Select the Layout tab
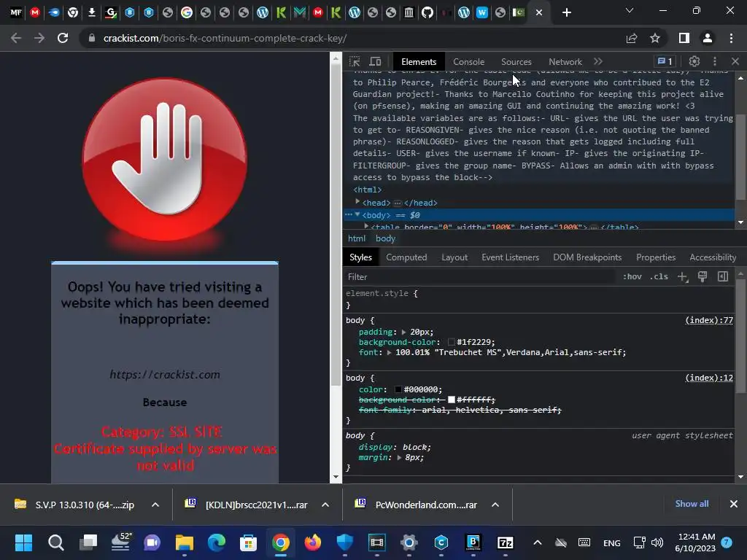Image resolution: width=747 pixels, height=560 pixels. [x=454, y=257]
